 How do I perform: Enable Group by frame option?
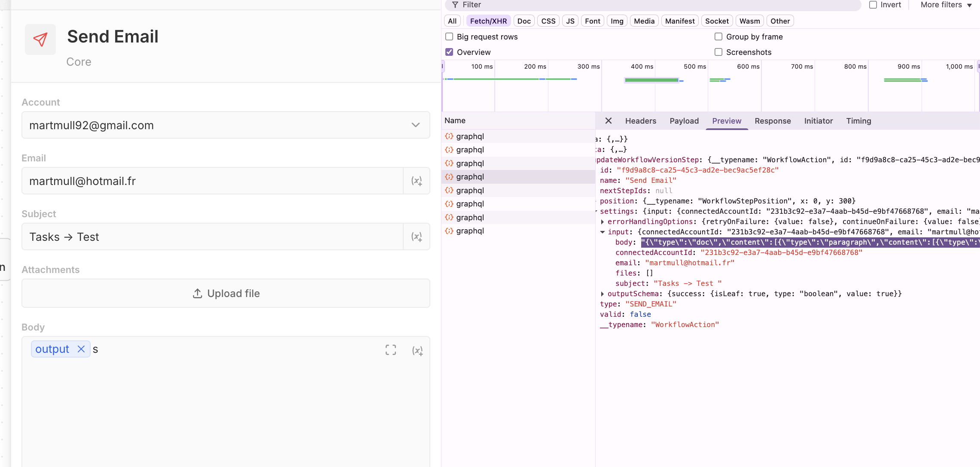coord(718,36)
